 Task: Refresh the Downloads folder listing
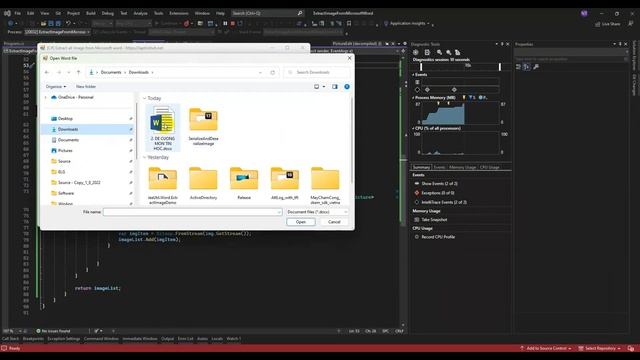(273, 72)
